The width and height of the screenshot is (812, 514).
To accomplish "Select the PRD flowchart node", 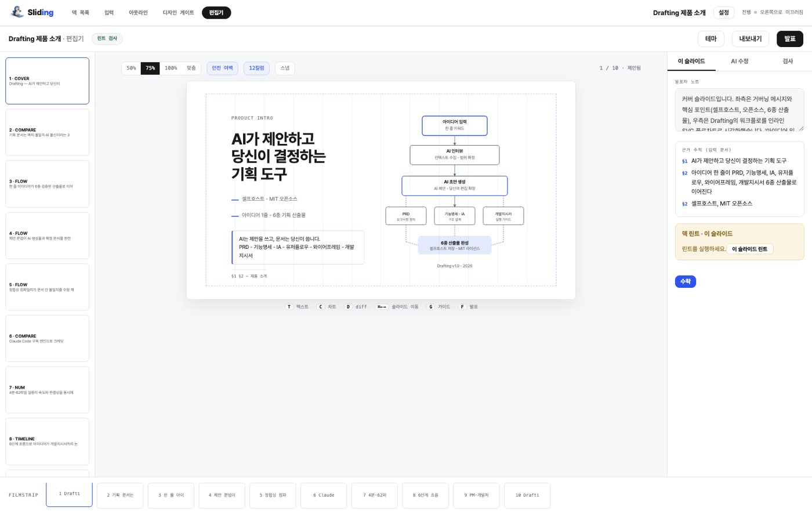I will (x=406, y=216).
